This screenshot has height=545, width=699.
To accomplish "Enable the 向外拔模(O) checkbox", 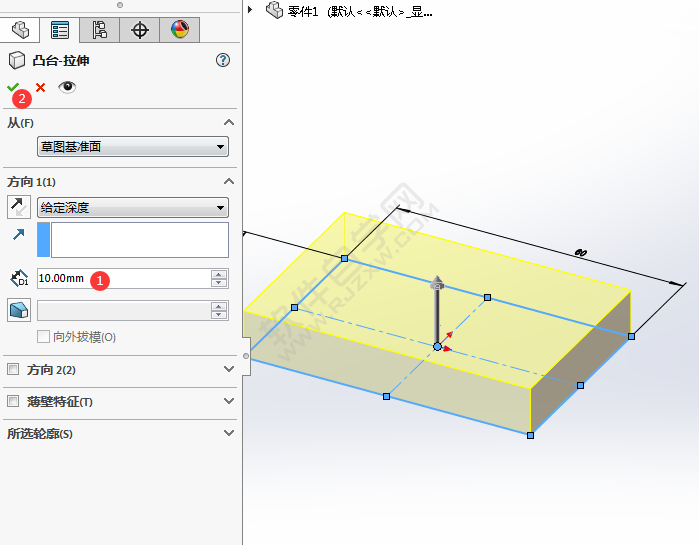I will 43,336.
